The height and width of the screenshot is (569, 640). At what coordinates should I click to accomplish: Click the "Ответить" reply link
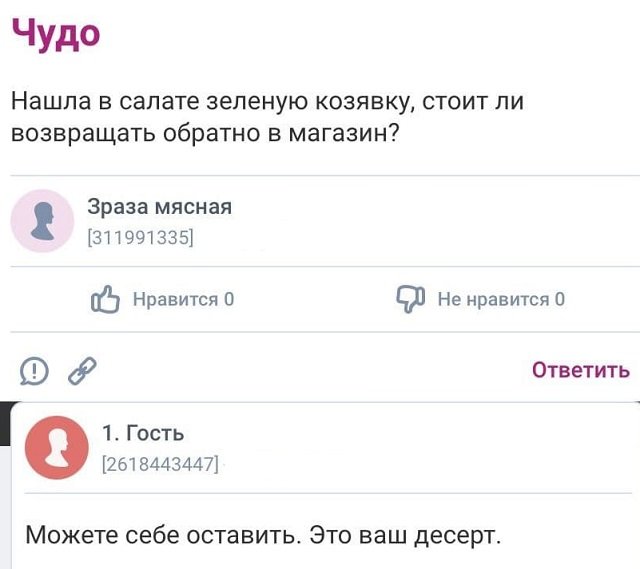[580, 370]
